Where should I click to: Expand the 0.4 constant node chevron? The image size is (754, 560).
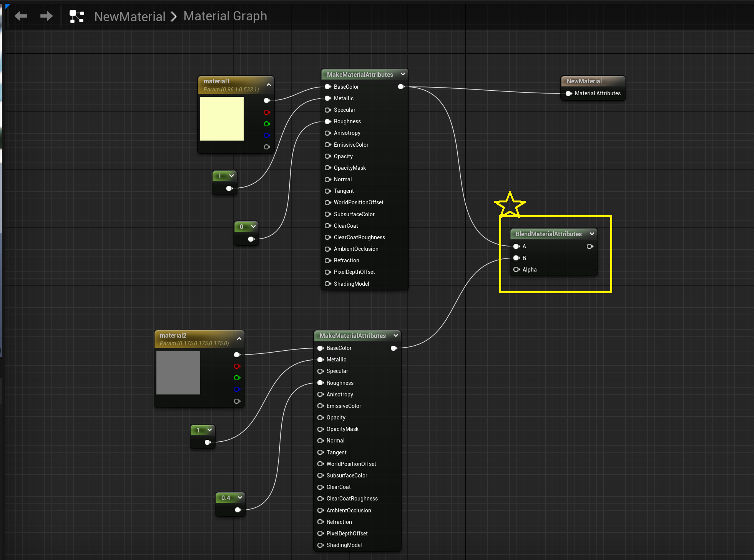click(x=240, y=497)
